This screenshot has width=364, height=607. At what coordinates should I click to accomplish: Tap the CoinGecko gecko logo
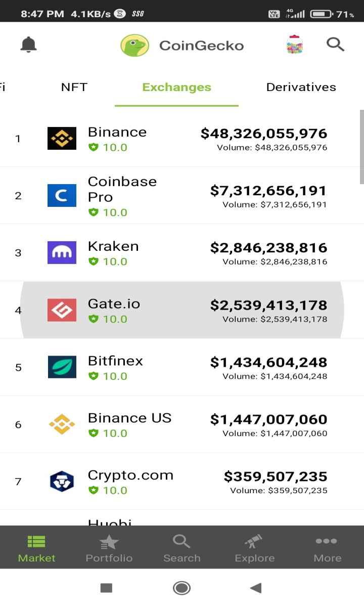(x=134, y=46)
